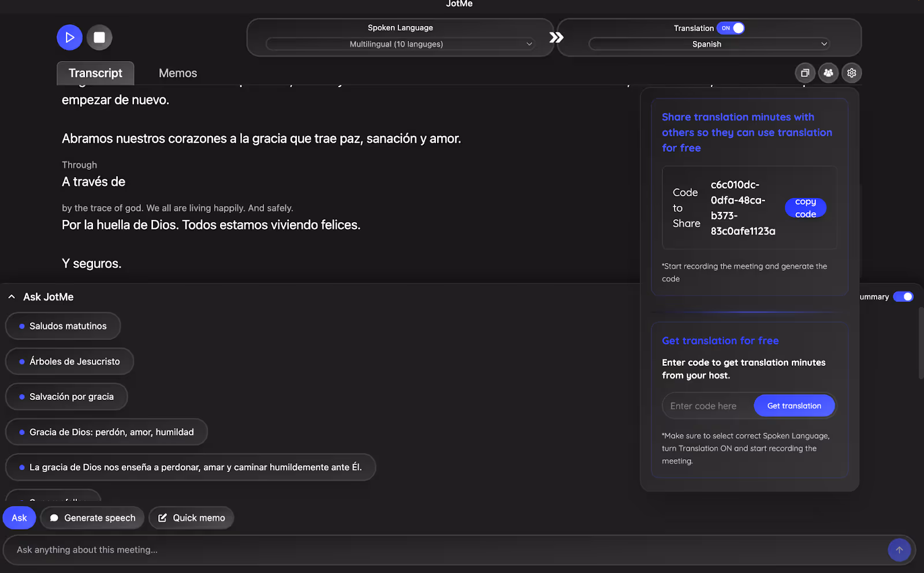Click 'Share translation minutes with others' heading
Viewport: 924px width, 573px height.
[x=747, y=132]
